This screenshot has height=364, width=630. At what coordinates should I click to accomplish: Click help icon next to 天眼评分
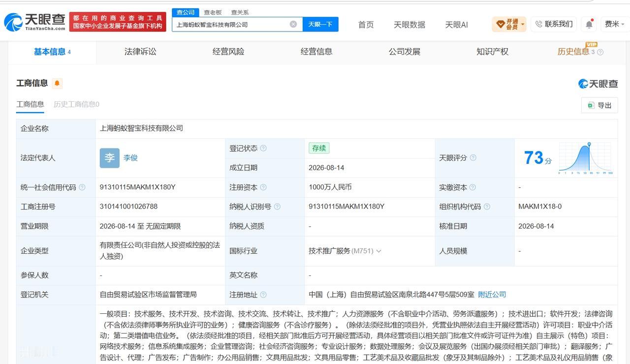473,158
